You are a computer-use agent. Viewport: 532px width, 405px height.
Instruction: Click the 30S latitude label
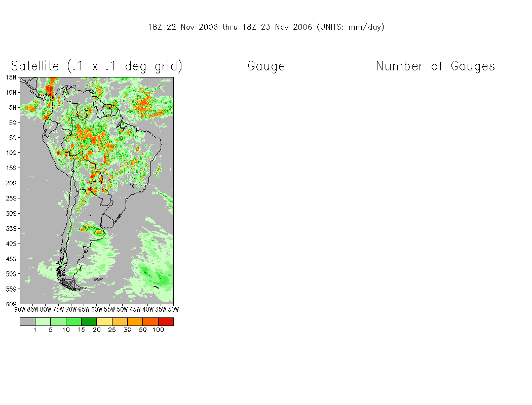[x=11, y=214]
